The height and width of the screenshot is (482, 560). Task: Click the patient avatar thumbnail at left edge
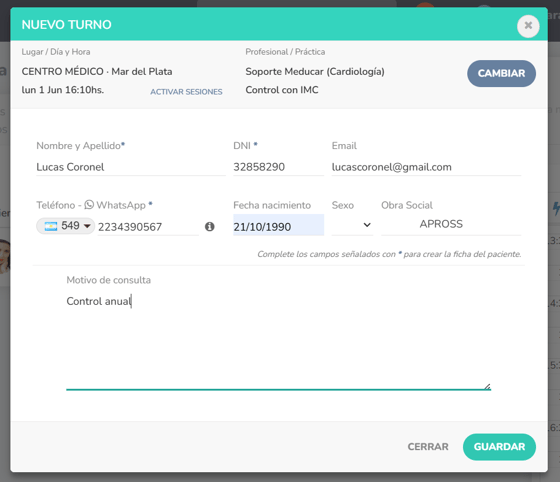click(x=5, y=256)
